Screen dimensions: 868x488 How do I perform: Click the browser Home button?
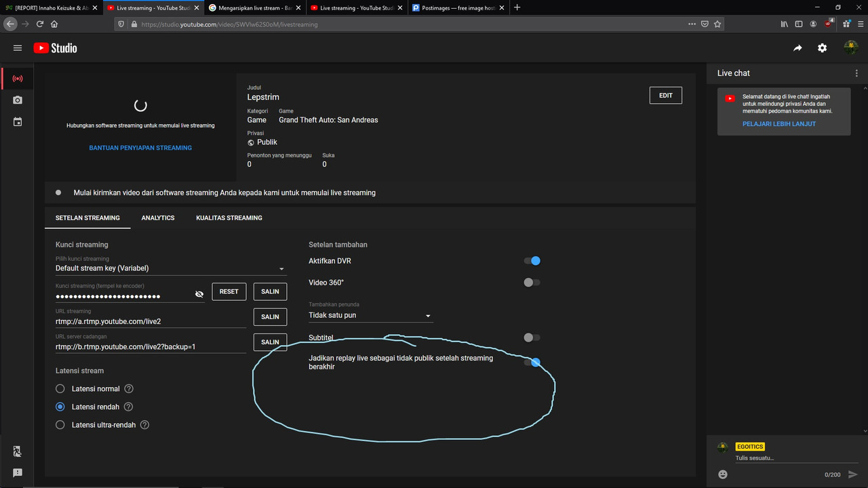point(54,24)
